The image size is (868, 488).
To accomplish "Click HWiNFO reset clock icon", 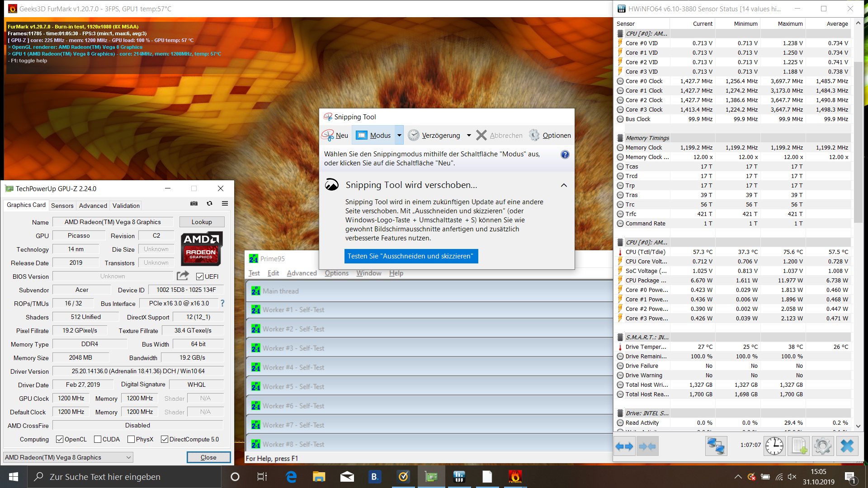I will (x=774, y=446).
